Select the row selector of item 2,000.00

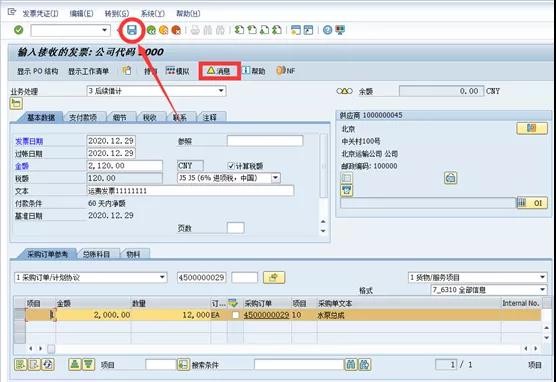20,315
